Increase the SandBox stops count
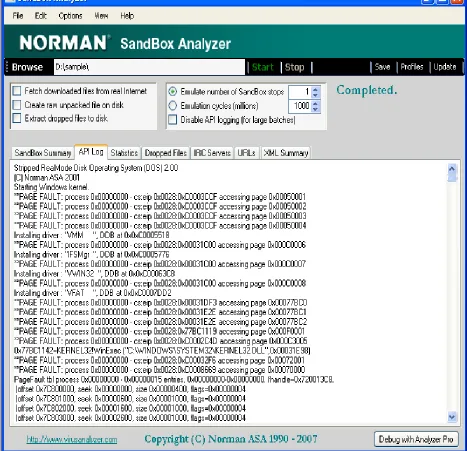Viewport: 467px width, 451px height. (316, 89)
